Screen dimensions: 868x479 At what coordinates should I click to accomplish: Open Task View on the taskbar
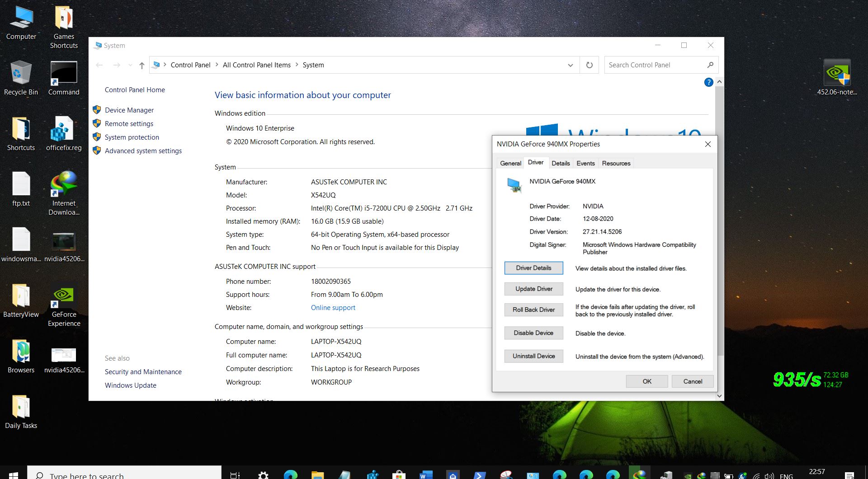[235, 475]
